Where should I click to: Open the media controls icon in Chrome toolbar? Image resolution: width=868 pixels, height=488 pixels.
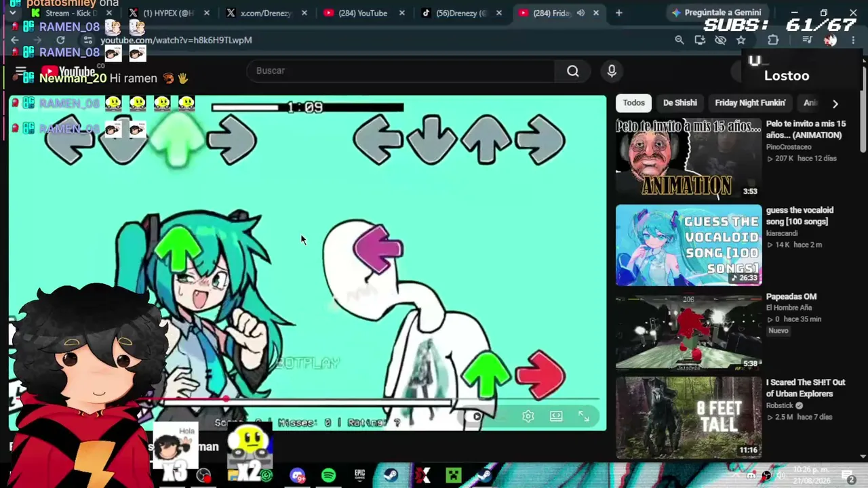click(806, 40)
